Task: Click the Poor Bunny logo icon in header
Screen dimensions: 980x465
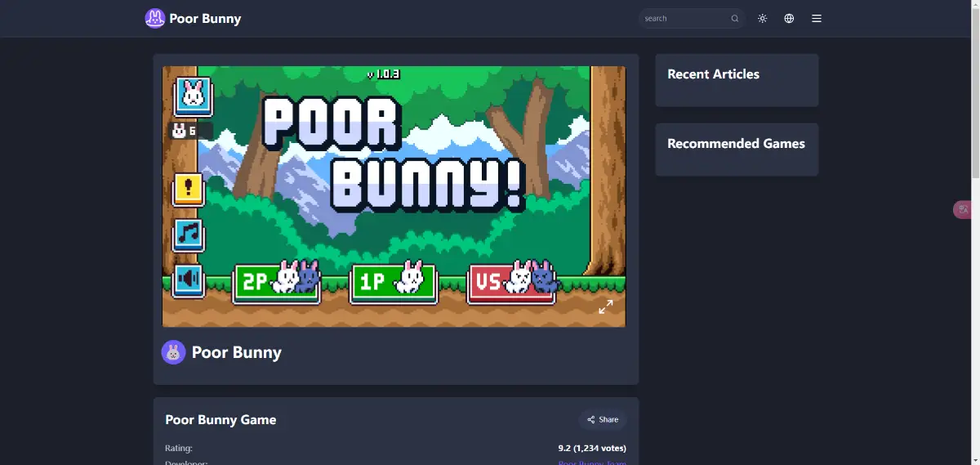Action: pos(155,18)
